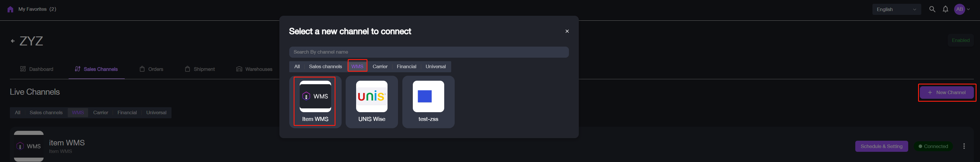The image size is (980, 162).
Task: Go to the Warehouses tab
Action: click(x=254, y=69)
